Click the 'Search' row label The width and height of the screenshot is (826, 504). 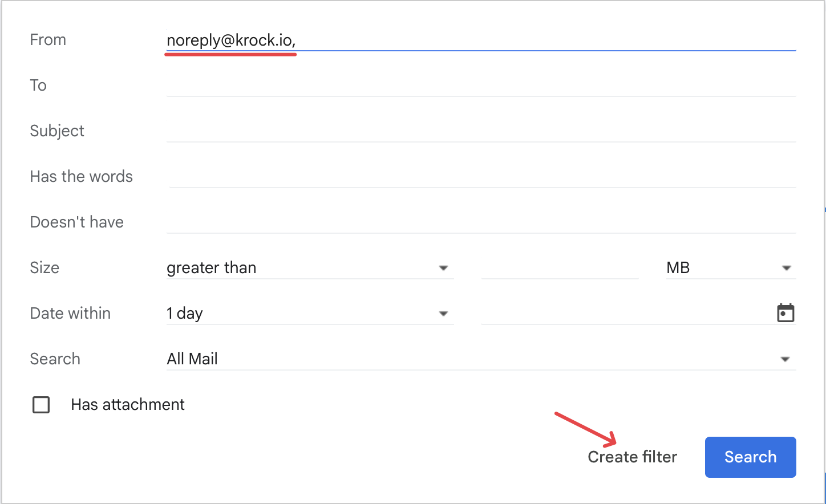55,359
